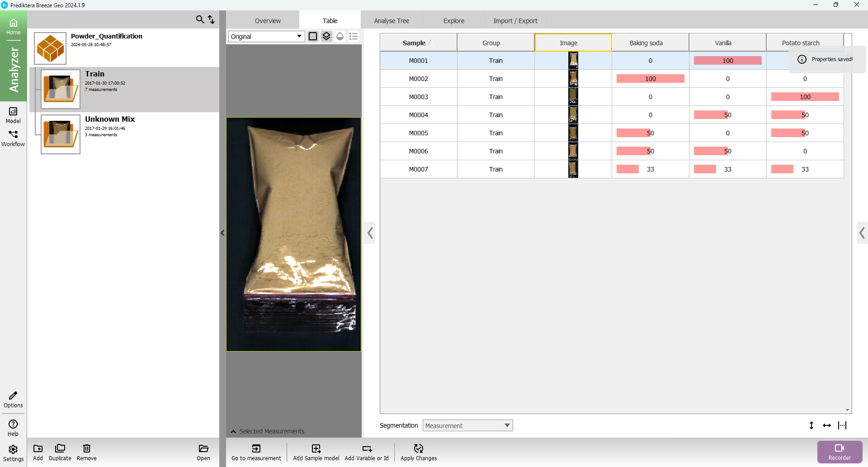Open the Segmentation Measurement dropdown
The width and height of the screenshot is (868, 467).
point(467,425)
